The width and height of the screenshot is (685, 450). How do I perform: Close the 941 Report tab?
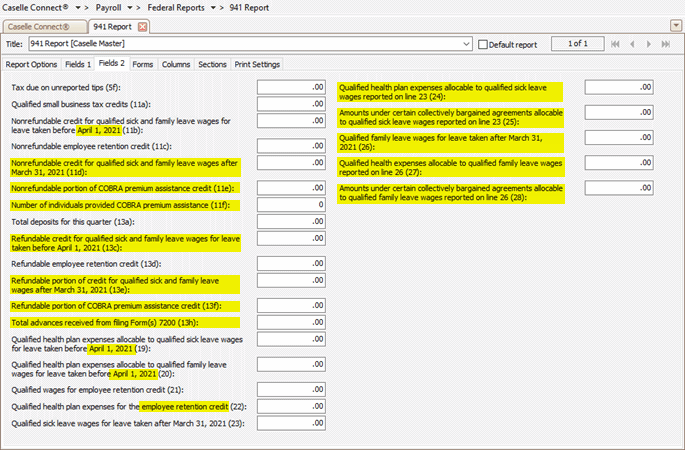pyautogui.click(x=142, y=27)
